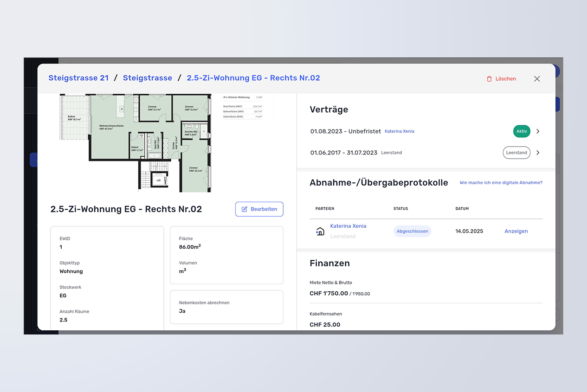Open Katerina Xenia in the protocol table

point(348,226)
